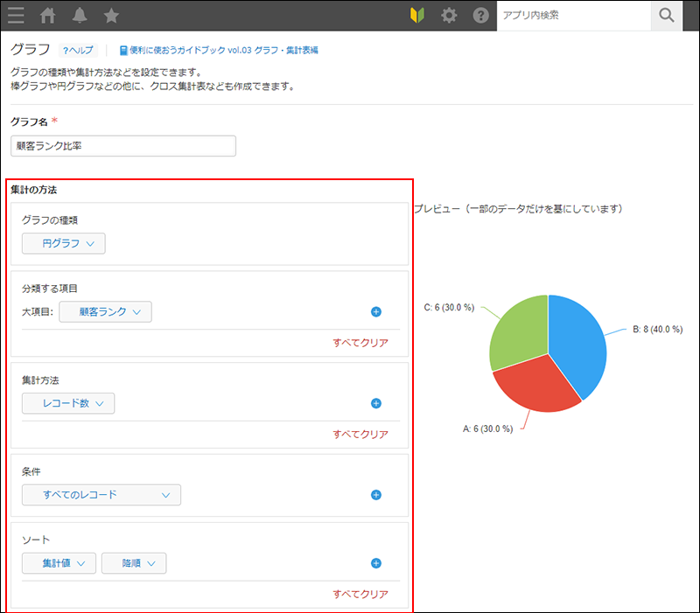This screenshot has height=613, width=700.
Task: Open the settings gear icon
Action: pos(449,14)
